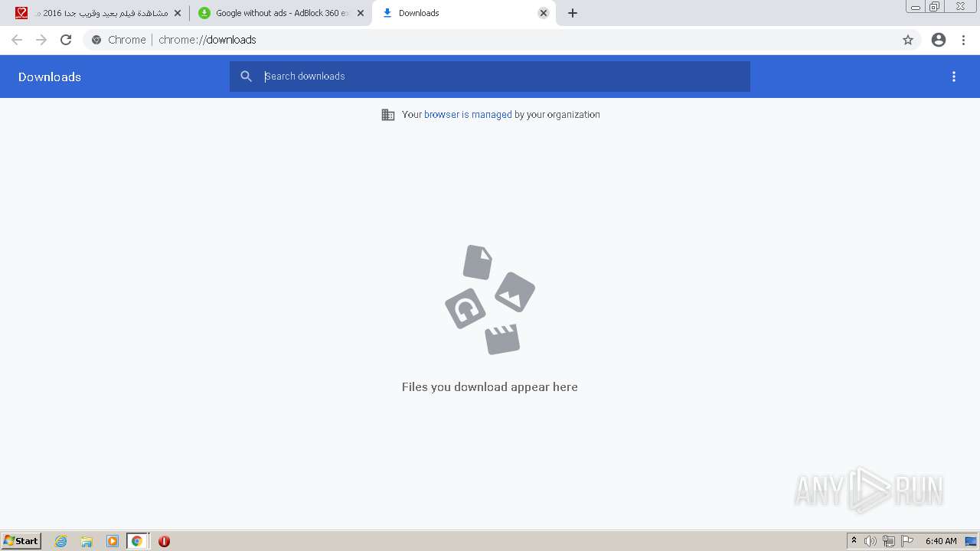This screenshot has width=980, height=551.
Task: Go back using the browser back arrow
Action: 17,40
